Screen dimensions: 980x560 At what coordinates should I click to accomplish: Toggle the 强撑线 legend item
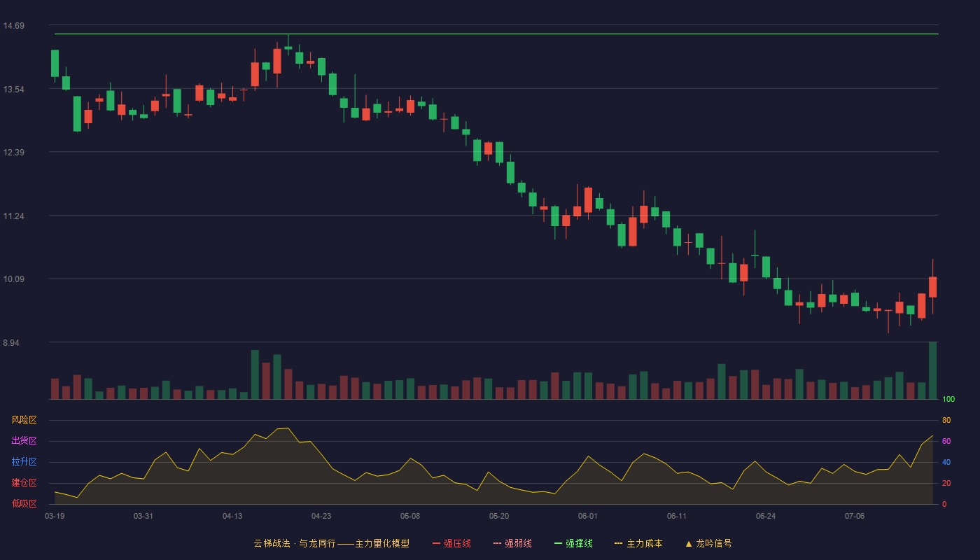573,543
